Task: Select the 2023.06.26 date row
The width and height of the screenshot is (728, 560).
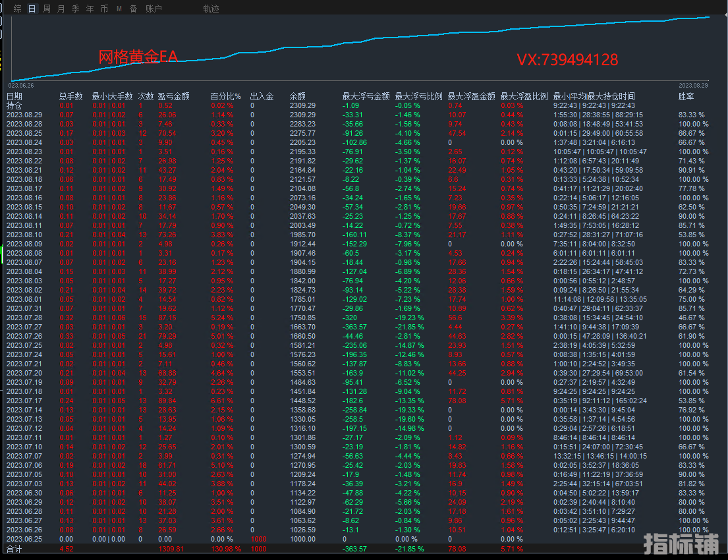Action: coord(358,530)
